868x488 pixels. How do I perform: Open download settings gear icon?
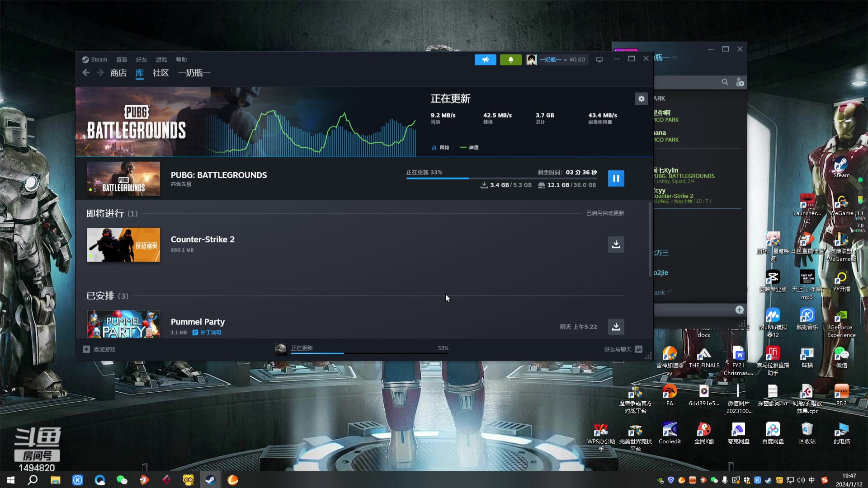pyautogui.click(x=641, y=99)
